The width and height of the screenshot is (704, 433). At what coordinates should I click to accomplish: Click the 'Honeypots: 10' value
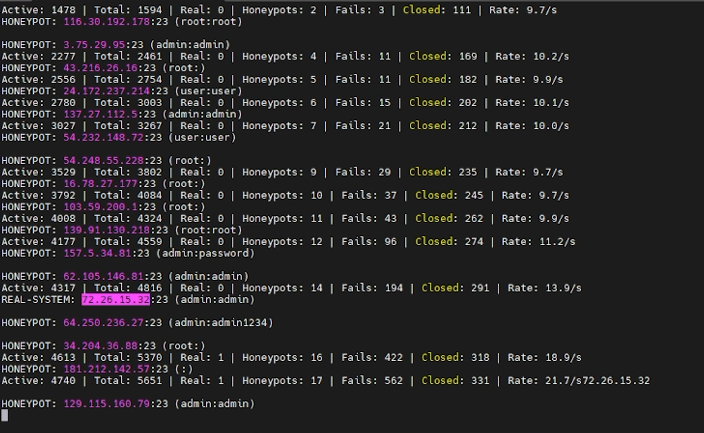[282, 195]
